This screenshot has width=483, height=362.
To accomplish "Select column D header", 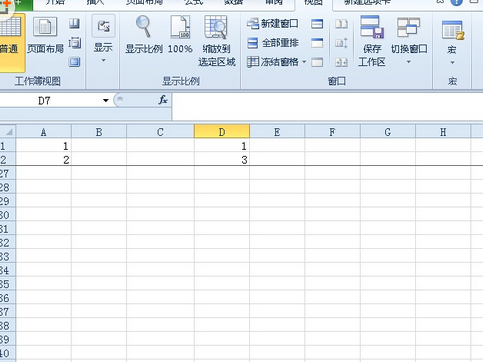I will coord(222,132).
